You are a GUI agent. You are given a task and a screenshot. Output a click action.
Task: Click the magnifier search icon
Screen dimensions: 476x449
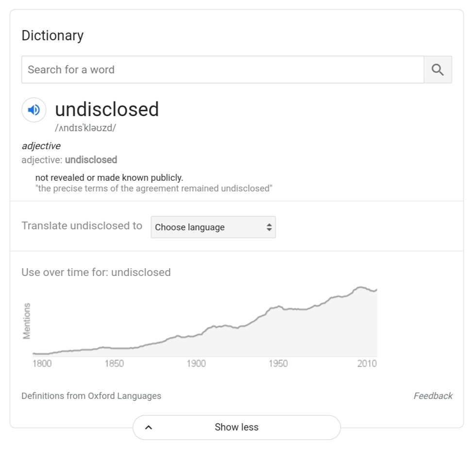tap(437, 69)
